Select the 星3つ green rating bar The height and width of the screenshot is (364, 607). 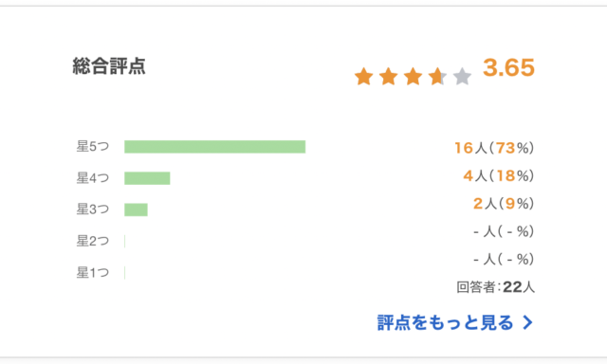(136, 209)
